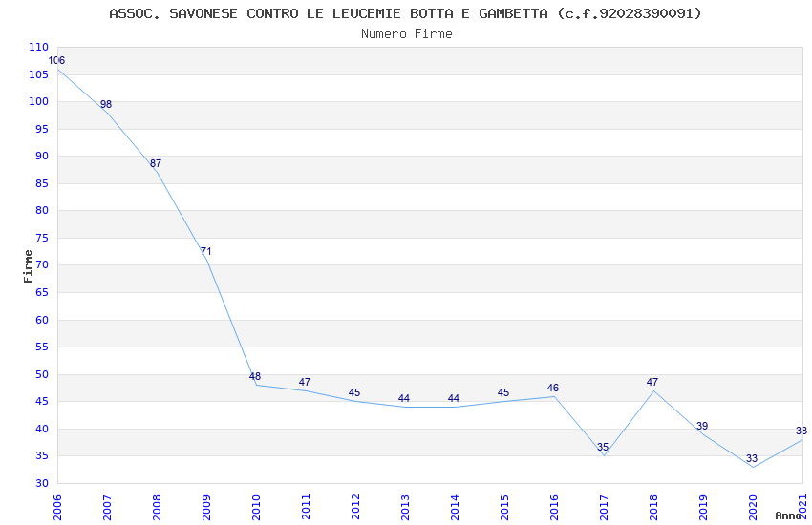This screenshot has height=525, width=812.
Task: Click the 87 value on the line
Action: (x=156, y=163)
